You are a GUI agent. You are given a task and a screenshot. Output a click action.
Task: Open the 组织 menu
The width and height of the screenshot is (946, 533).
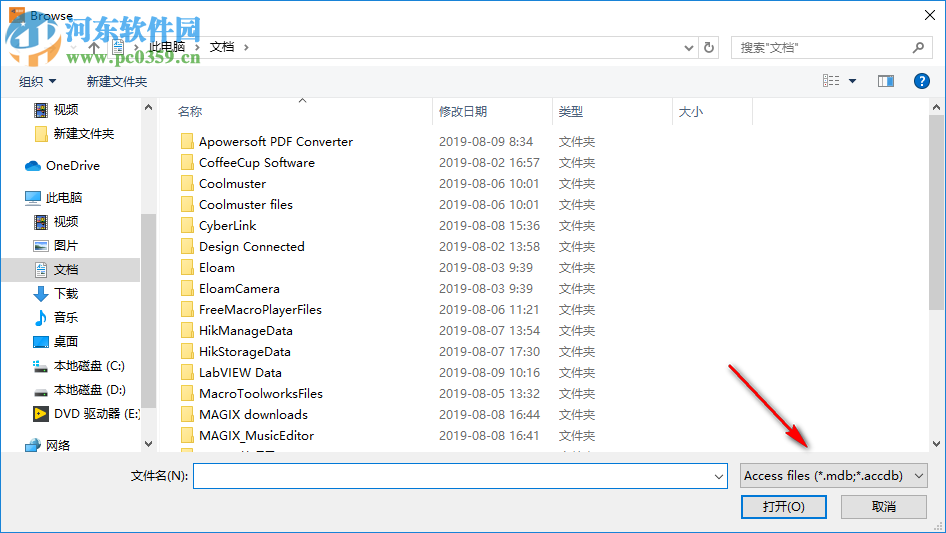[37, 81]
